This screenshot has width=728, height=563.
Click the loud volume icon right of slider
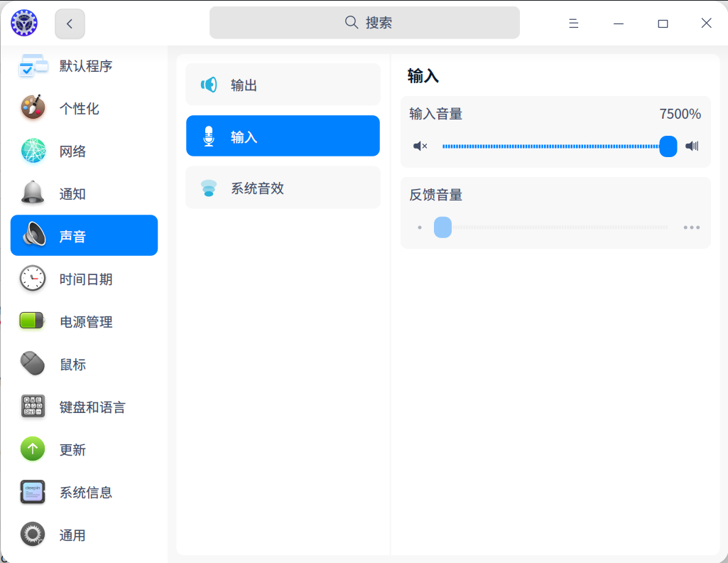tap(692, 146)
